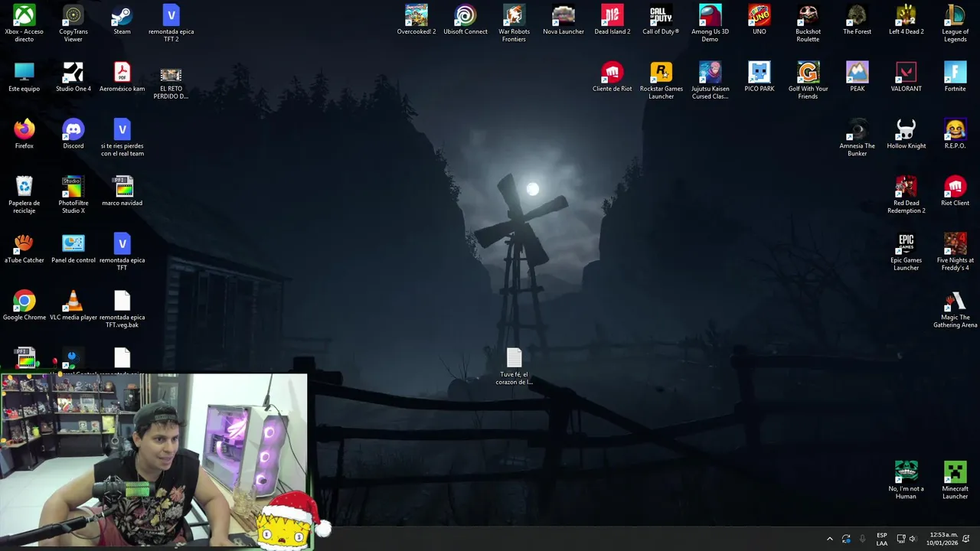Open League of Legends
Viewport: 980px width, 551px height.
click(x=955, y=15)
